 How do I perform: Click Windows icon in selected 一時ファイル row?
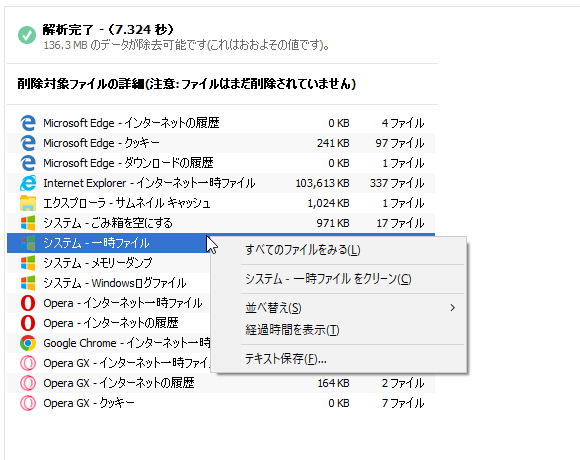28,243
